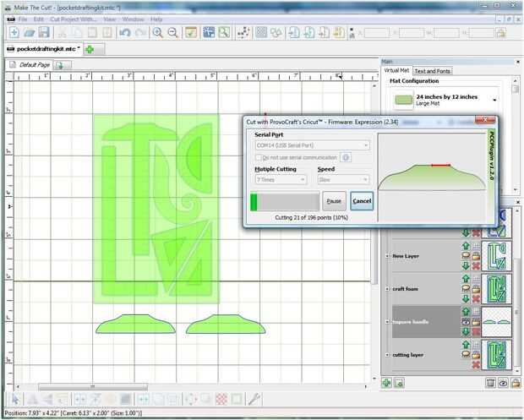Open the Help menu

156,19
